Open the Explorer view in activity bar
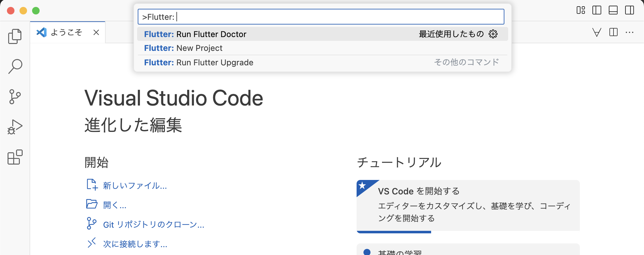644x255 pixels. [15, 36]
